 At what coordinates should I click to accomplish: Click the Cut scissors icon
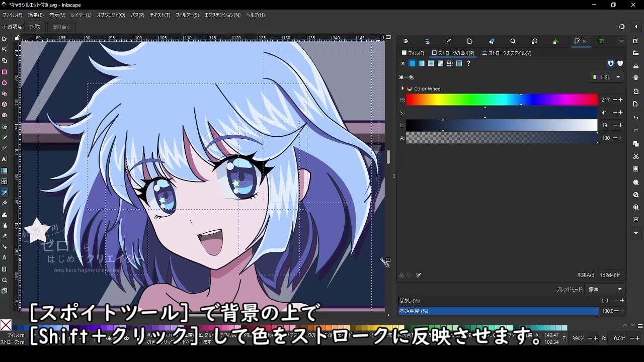click(x=636, y=156)
